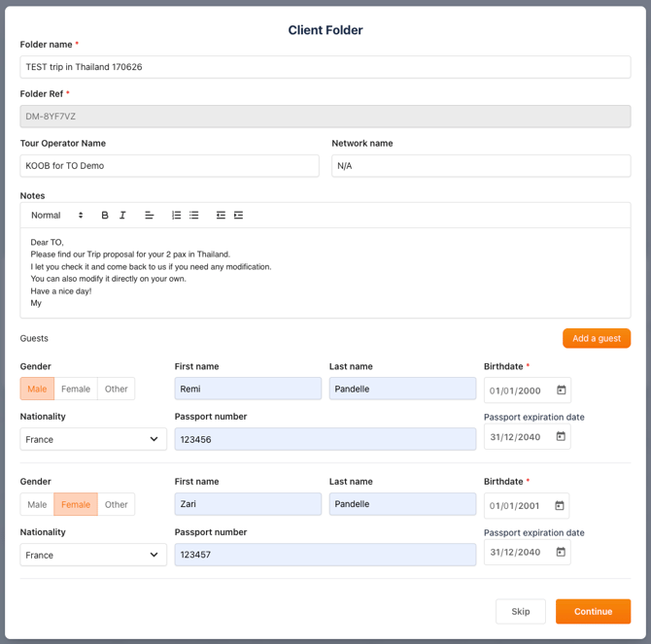The height and width of the screenshot is (644, 651).
Task: Open calendar for Zari's passport expiration date
Action: 561,552
